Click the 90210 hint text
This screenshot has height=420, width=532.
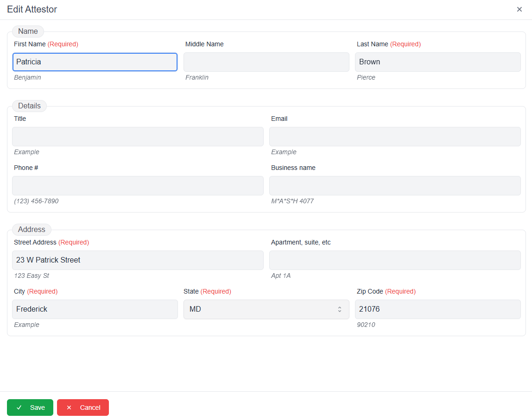366,325
